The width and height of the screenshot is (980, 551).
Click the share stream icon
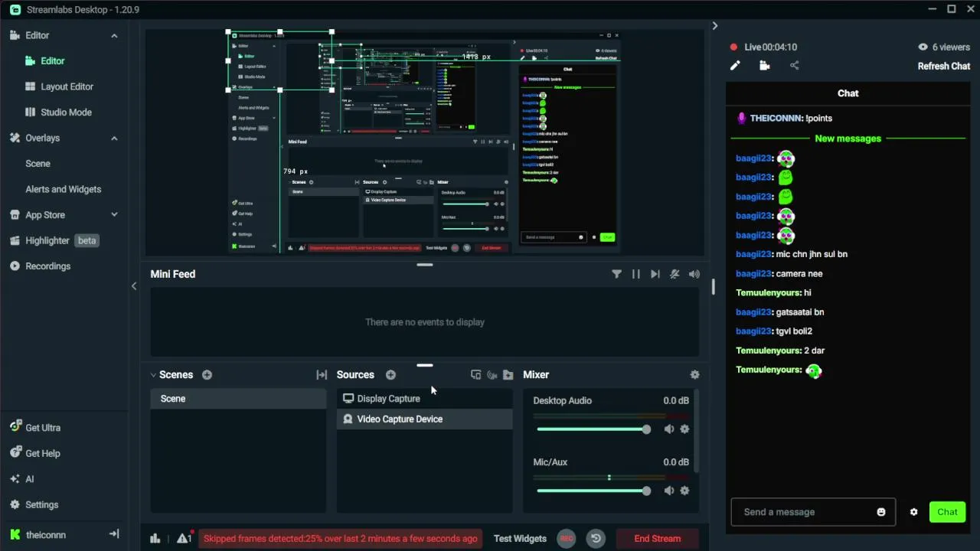tap(794, 66)
